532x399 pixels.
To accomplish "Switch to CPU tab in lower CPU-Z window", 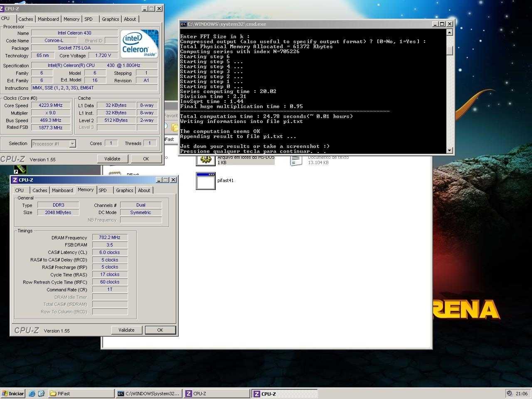I will click(x=20, y=190).
